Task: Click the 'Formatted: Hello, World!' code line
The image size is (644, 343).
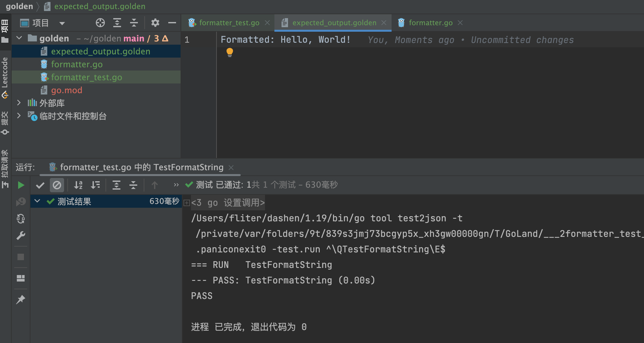Action: 285,39
